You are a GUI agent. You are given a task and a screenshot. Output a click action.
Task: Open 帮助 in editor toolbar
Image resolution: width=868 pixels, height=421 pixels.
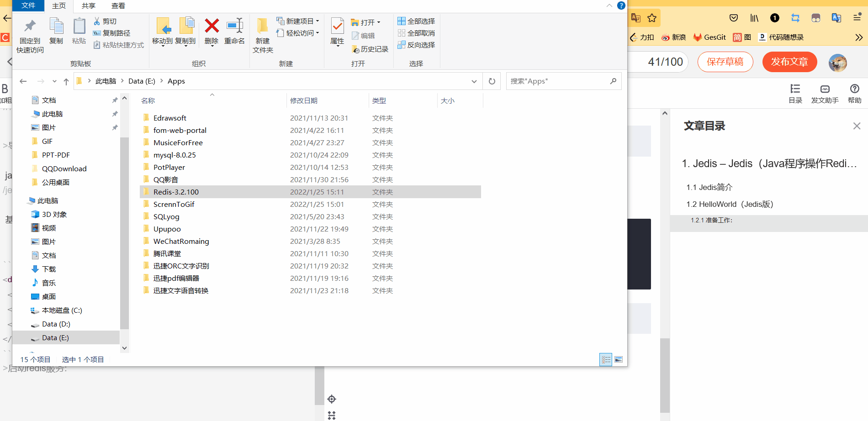click(x=855, y=94)
